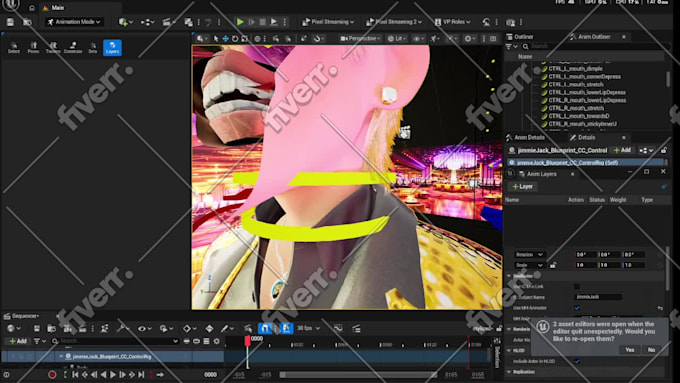Open the Pixel Streaming dropdown
The height and width of the screenshot is (383, 680).
[328, 22]
